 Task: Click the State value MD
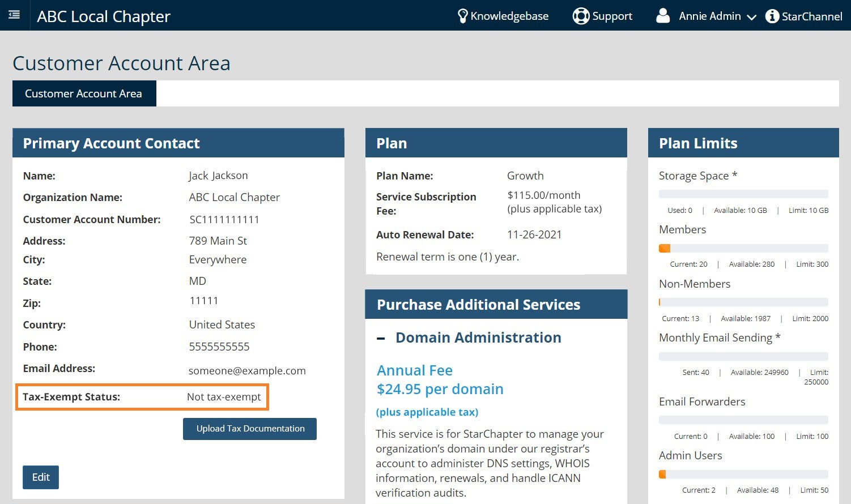pos(198,281)
